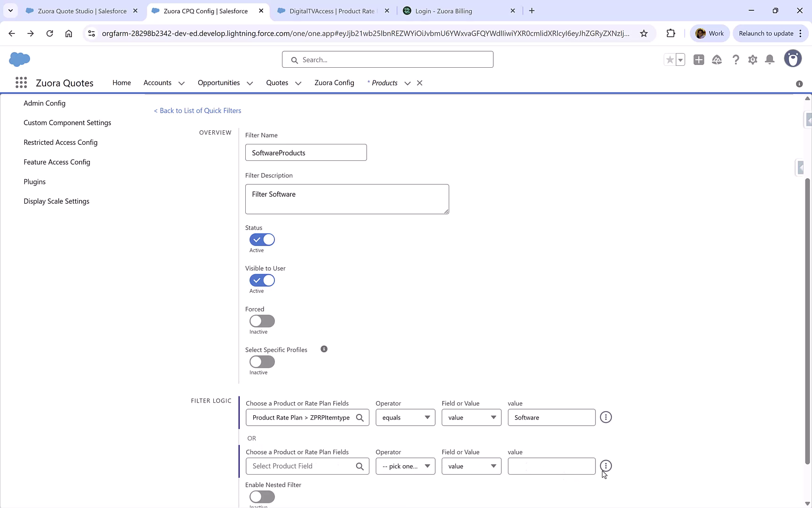Open Global Actions plus icon
Screen dimensions: 812x508
click(x=699, y=60)
